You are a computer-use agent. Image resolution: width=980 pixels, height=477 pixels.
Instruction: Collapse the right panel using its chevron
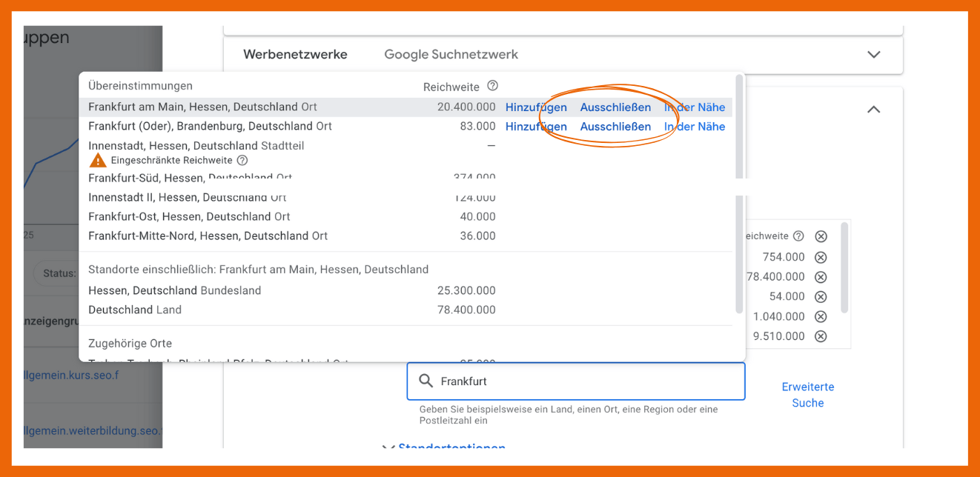pyautogui.click(x=873, y=108)
